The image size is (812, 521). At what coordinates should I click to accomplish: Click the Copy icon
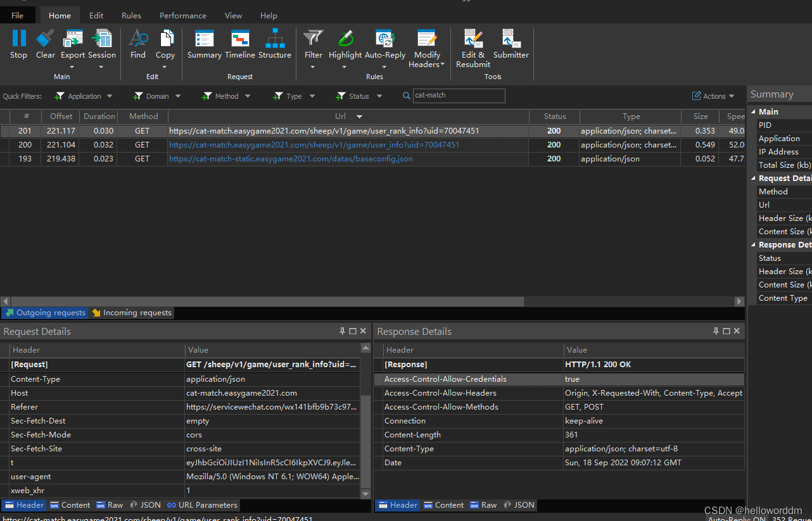[167, 38]
